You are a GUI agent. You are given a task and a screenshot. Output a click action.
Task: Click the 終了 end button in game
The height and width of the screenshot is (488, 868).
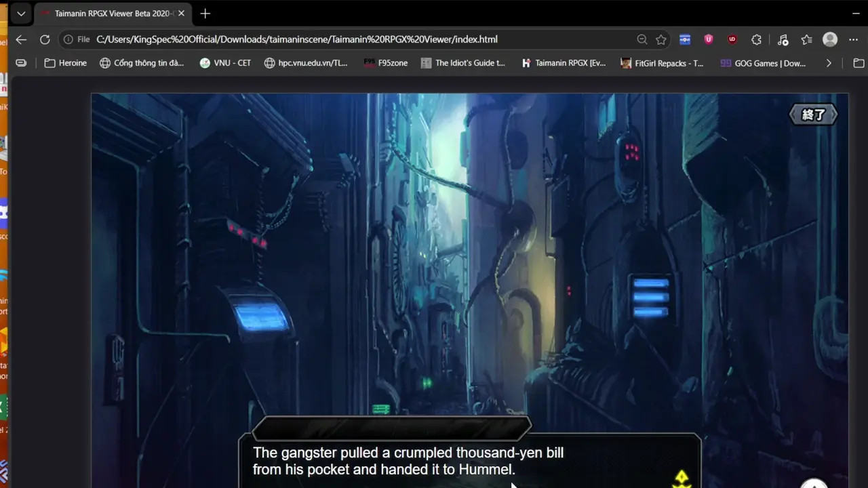[813, 115]
